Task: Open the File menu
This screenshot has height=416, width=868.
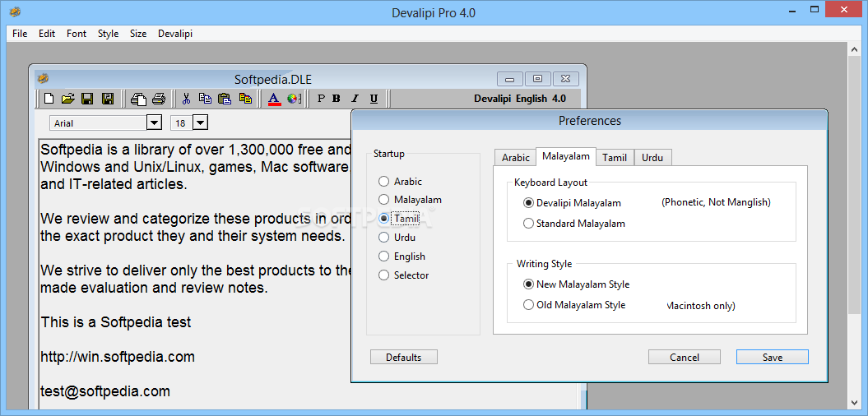Action: point(20,34)
